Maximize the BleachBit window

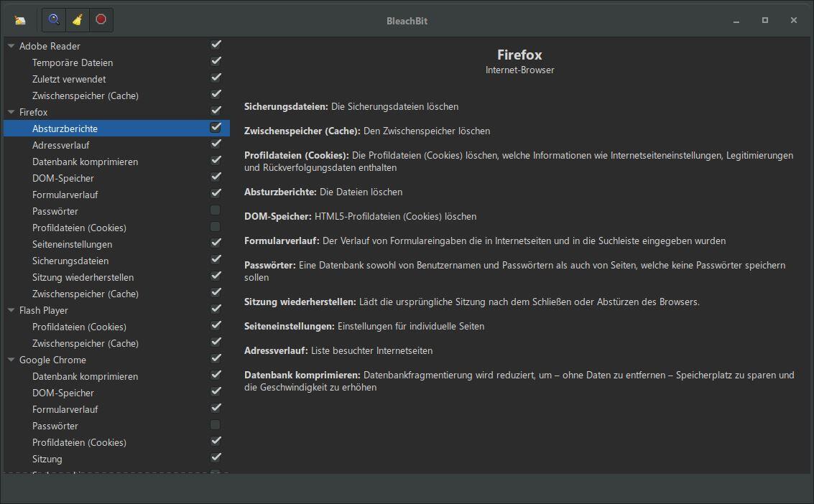(764, 20)
